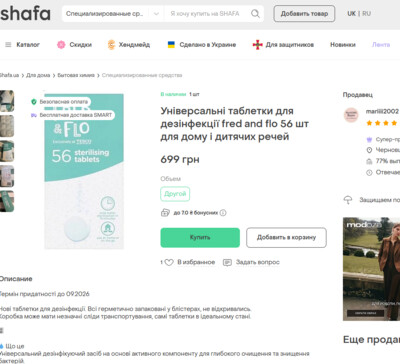This screenshot has height=364, width=400.
Task: Select the first product thumbnail
Action: pyautogui.click(x=7, y=101)
